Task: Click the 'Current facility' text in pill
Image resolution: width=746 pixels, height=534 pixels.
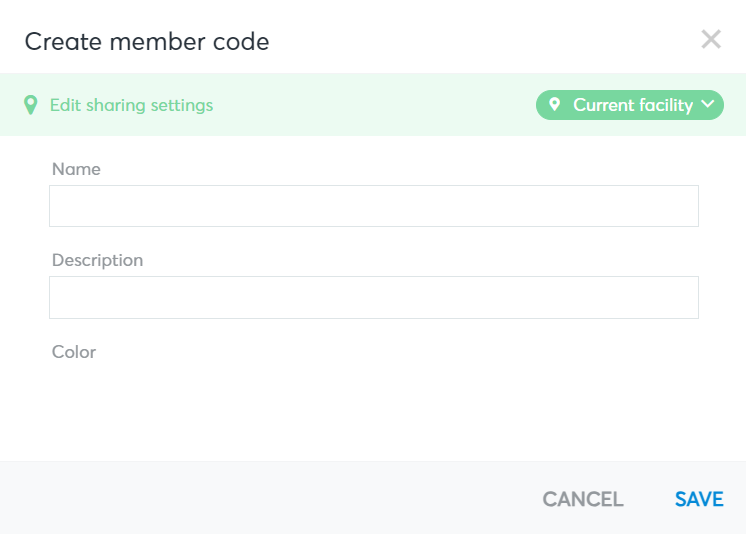Action: coord(633,105)
